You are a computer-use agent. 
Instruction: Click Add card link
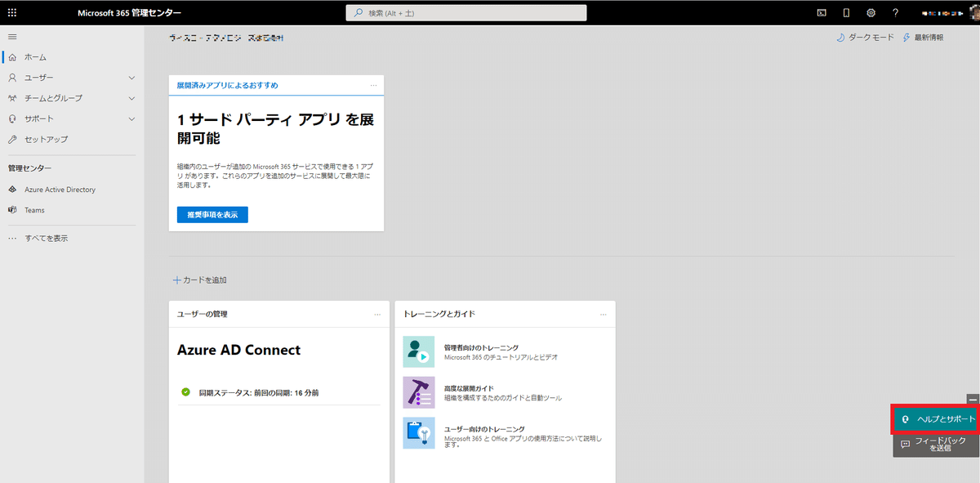tap(200, 280)
